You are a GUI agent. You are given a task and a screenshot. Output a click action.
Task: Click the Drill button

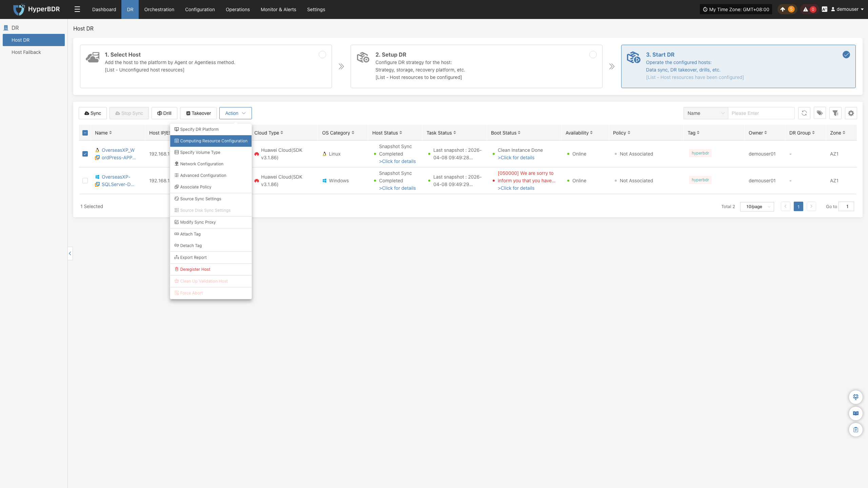[x=164, y=113]
